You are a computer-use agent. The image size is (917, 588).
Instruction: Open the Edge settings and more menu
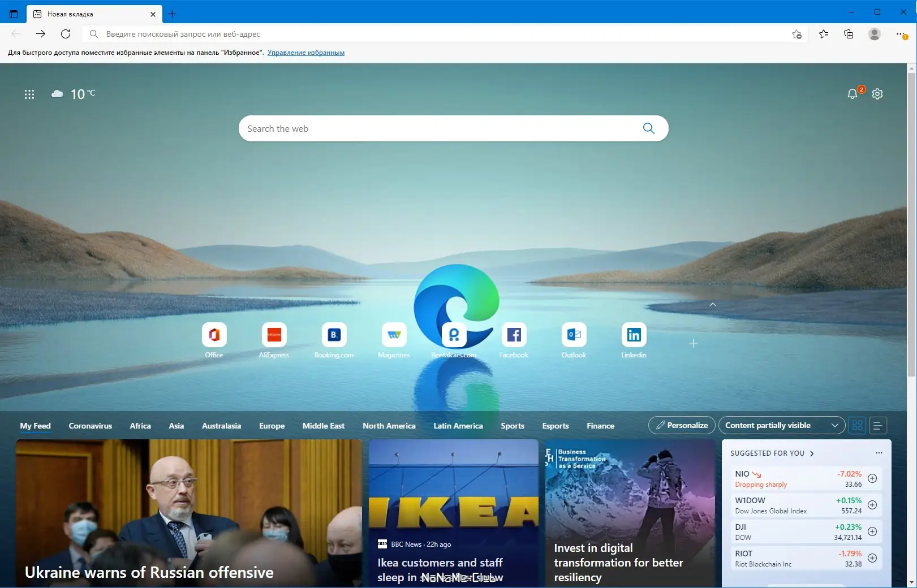point(902,34)
